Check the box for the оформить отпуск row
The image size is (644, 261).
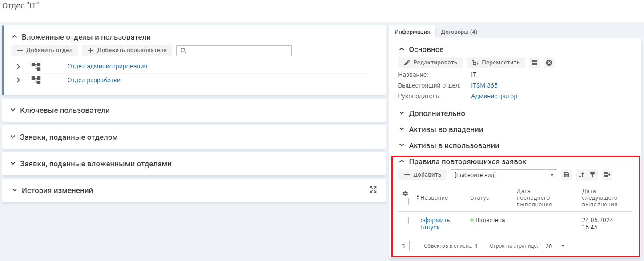405,221
